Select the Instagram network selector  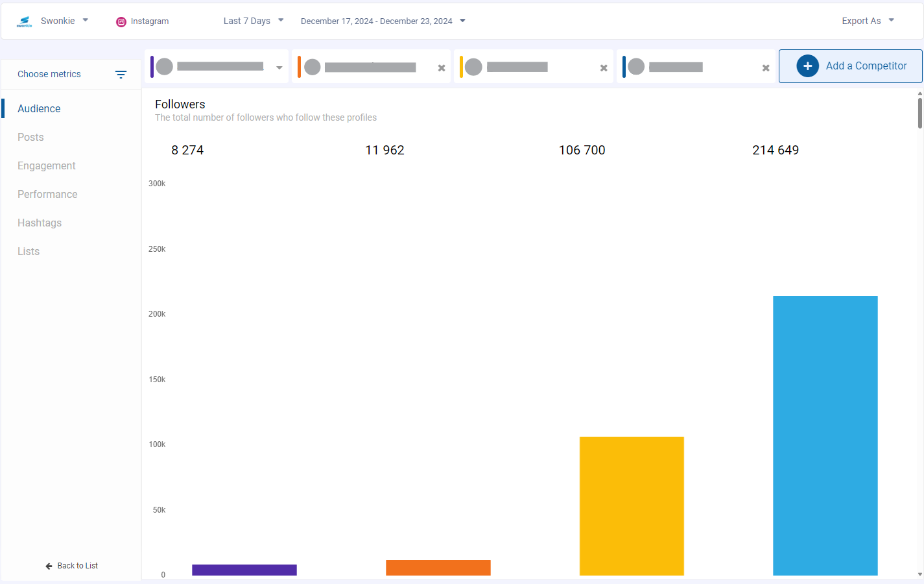click(143, 21)
